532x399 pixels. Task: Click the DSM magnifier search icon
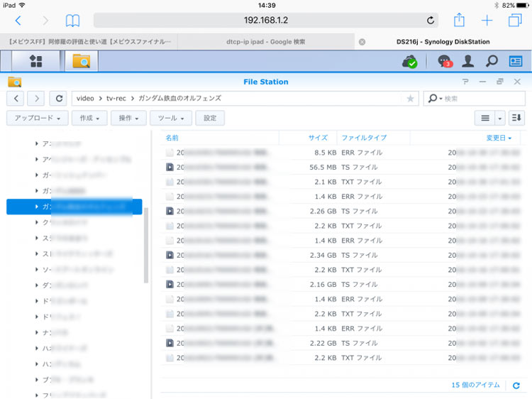click(x=492, y=61)
